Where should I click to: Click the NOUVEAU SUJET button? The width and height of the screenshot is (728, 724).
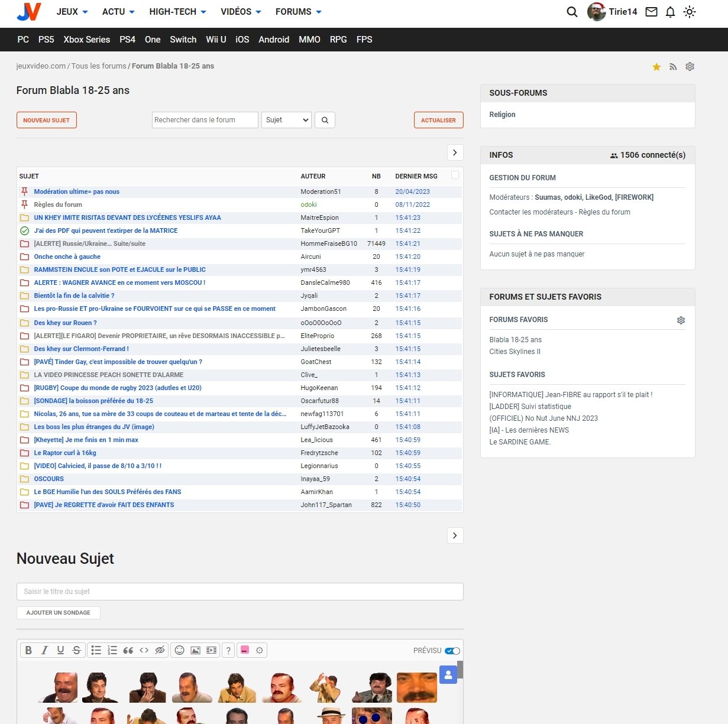47,120
